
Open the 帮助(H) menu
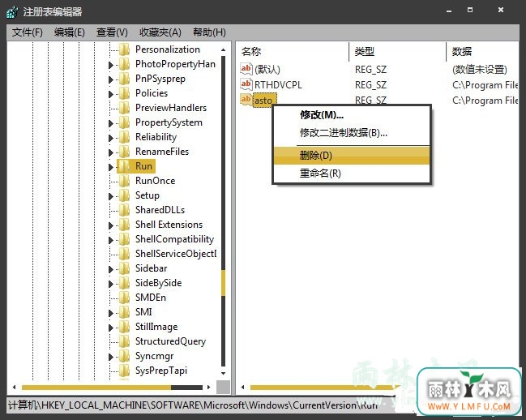pos(209,32)
